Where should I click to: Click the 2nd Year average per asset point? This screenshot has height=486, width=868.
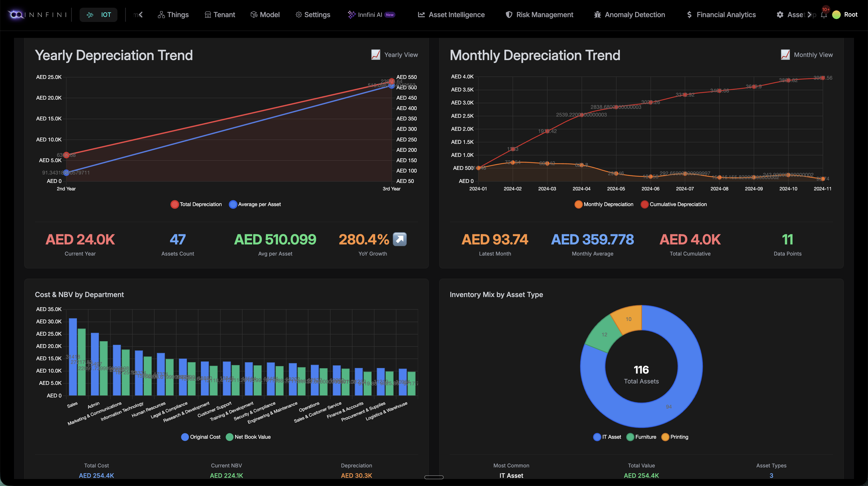tap(66, 173)
